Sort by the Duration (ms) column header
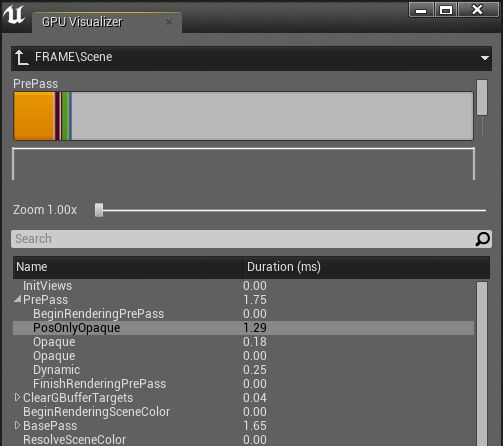The image size is (503, 446). (x=366, y=267)
